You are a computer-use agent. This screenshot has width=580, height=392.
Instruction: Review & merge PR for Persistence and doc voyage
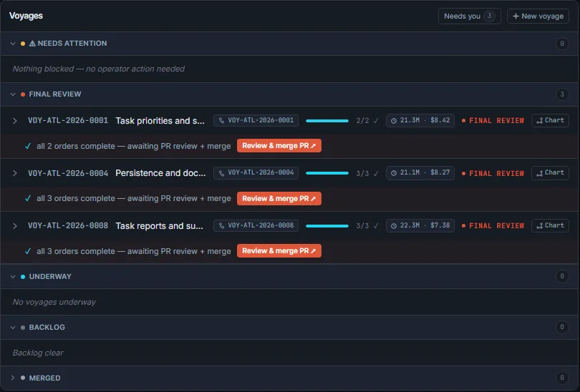(279, 198)
